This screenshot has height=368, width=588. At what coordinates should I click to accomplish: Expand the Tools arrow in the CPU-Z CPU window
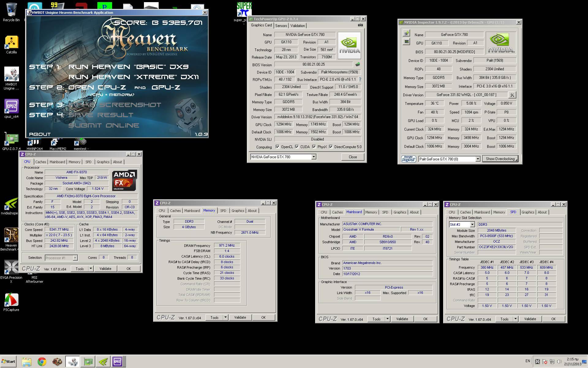click(91, 269)
